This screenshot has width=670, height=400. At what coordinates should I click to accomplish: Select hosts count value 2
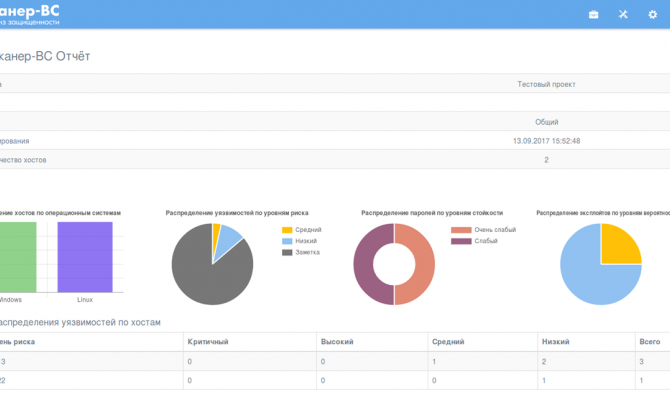click(x=546, y=160)
